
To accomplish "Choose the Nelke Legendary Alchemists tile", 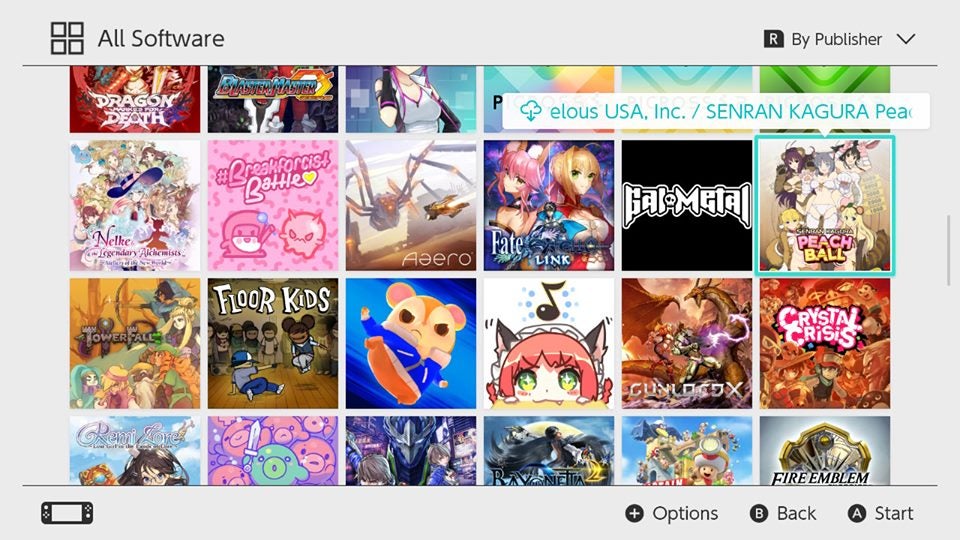I will tap(135, 205).
